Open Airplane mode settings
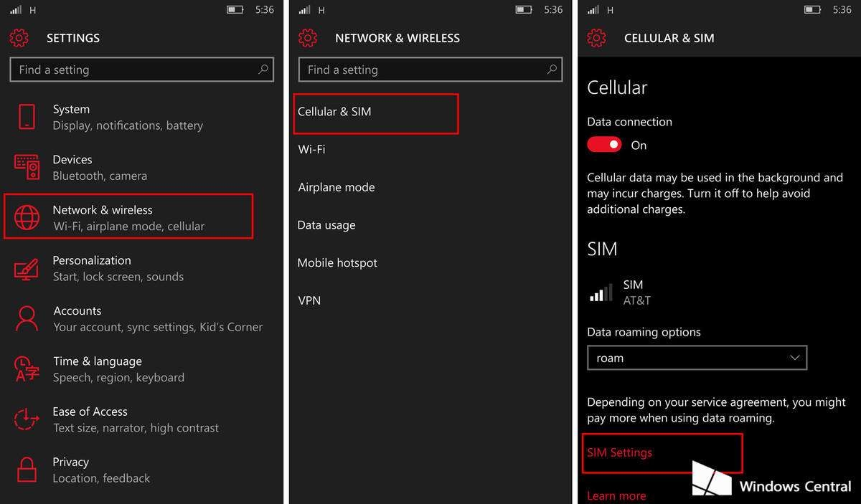 coord(337,187)
